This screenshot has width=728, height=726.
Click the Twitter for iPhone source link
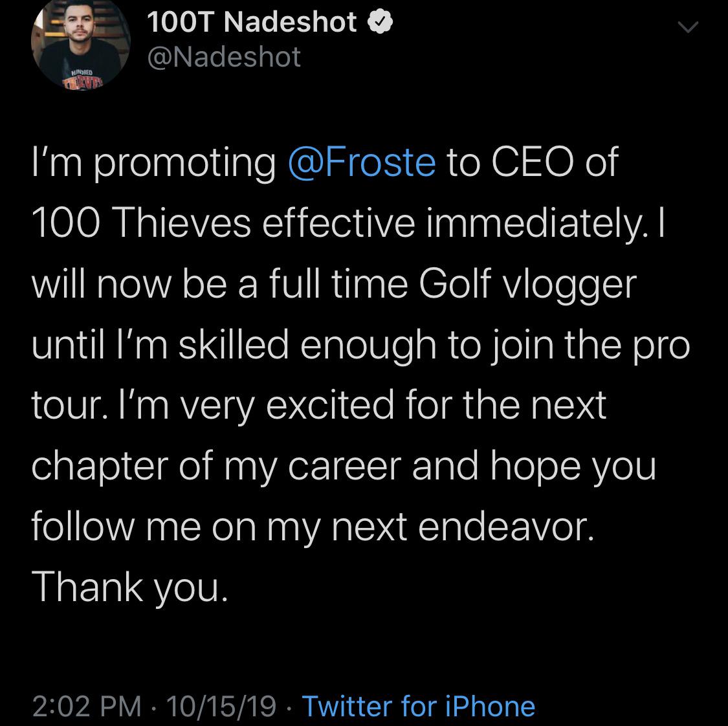point(418,707)
